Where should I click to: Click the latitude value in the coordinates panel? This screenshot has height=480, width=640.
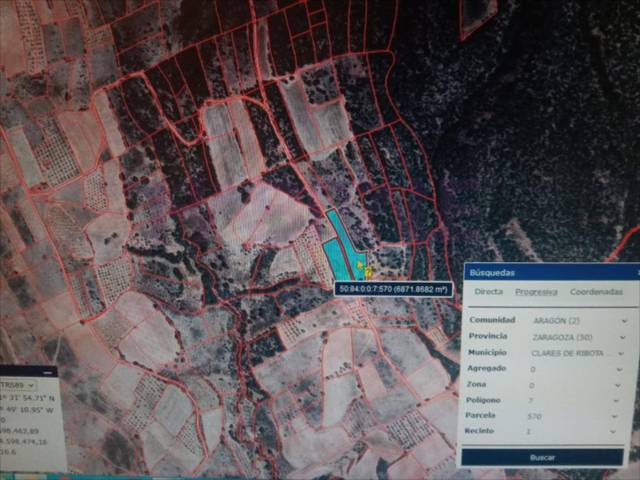point(24,398)
